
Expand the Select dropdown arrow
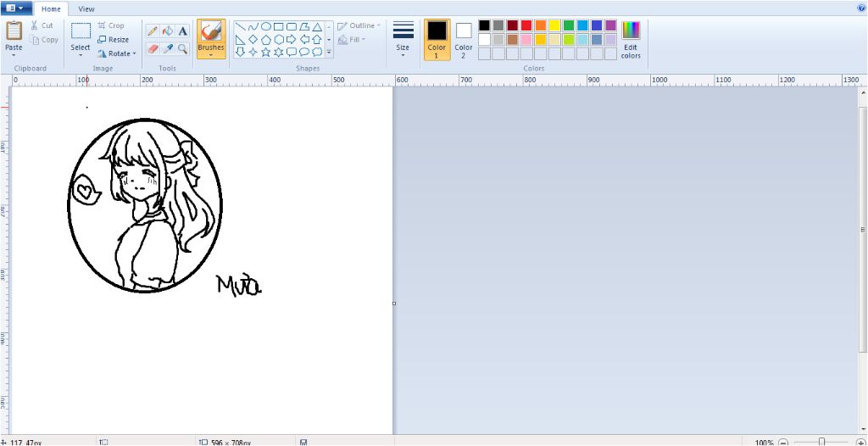pyautogui.click(x=81, y=55)
